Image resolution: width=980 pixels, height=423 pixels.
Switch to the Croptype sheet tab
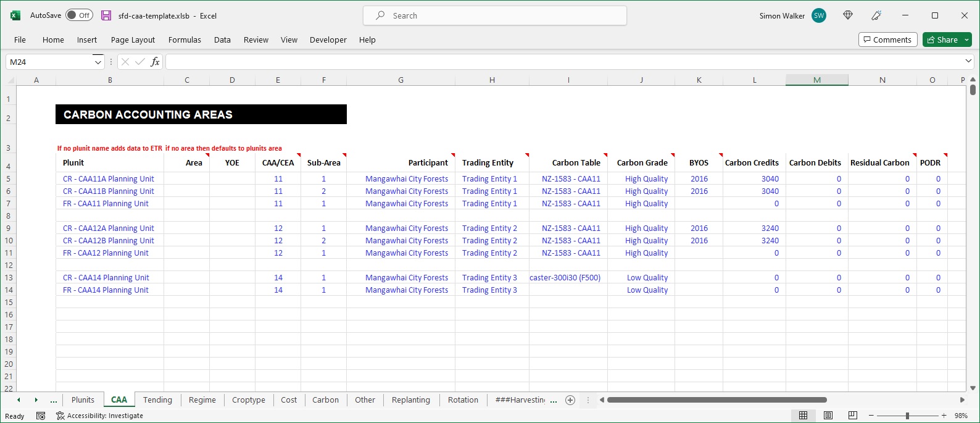point(249,400)
